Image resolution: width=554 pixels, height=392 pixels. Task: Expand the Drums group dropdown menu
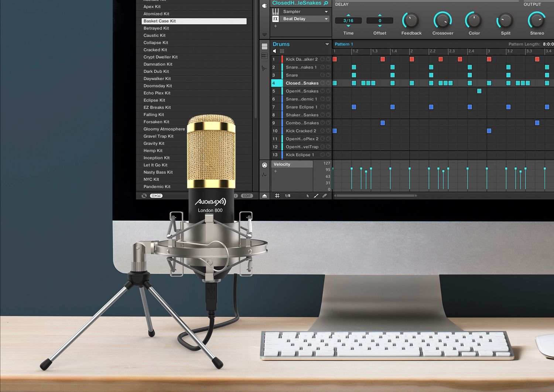pyautogui.click(x=327, y=44)
